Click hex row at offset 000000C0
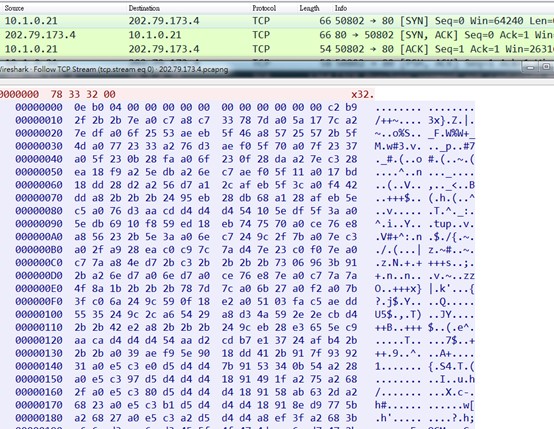554x429 pixels. 244,263
